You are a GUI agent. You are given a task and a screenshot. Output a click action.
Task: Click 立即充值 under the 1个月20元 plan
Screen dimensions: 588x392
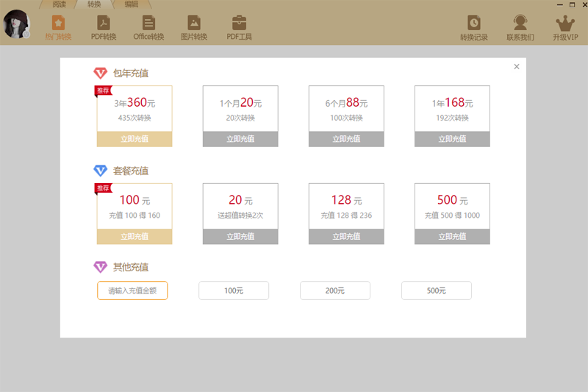pyautogui.click(x=240, y=139)
